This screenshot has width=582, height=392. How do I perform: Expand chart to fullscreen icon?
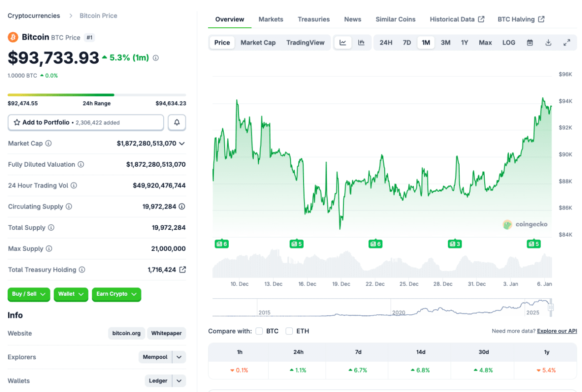point(567,43)
